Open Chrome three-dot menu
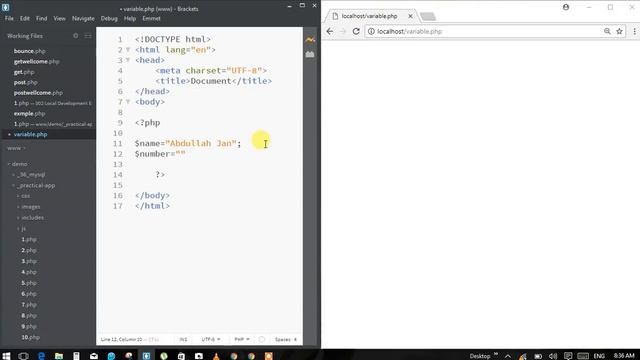640x360 pixels. pos(634,31)
